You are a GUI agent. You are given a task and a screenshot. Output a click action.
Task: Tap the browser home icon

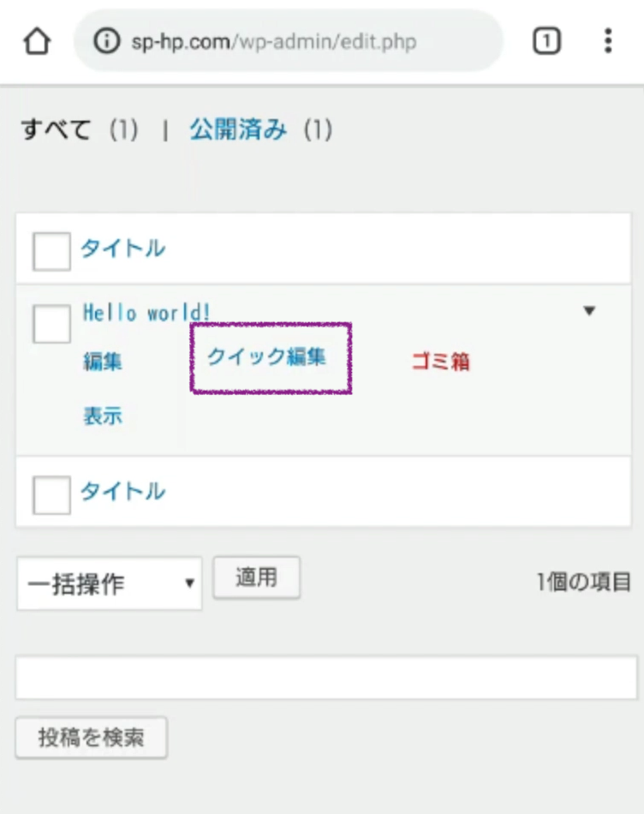tap(35, 41)
